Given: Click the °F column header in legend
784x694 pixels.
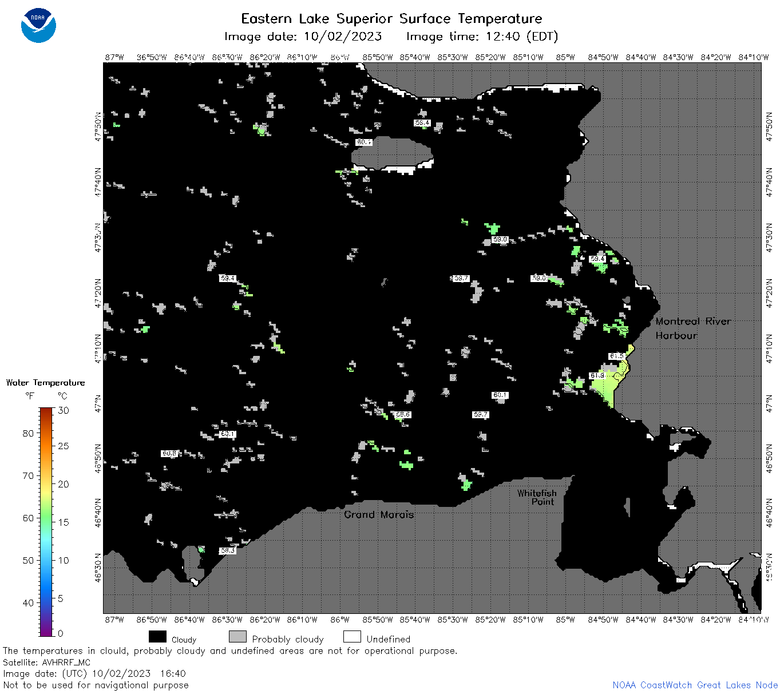Looking at the screenshot, I should 29,396.
